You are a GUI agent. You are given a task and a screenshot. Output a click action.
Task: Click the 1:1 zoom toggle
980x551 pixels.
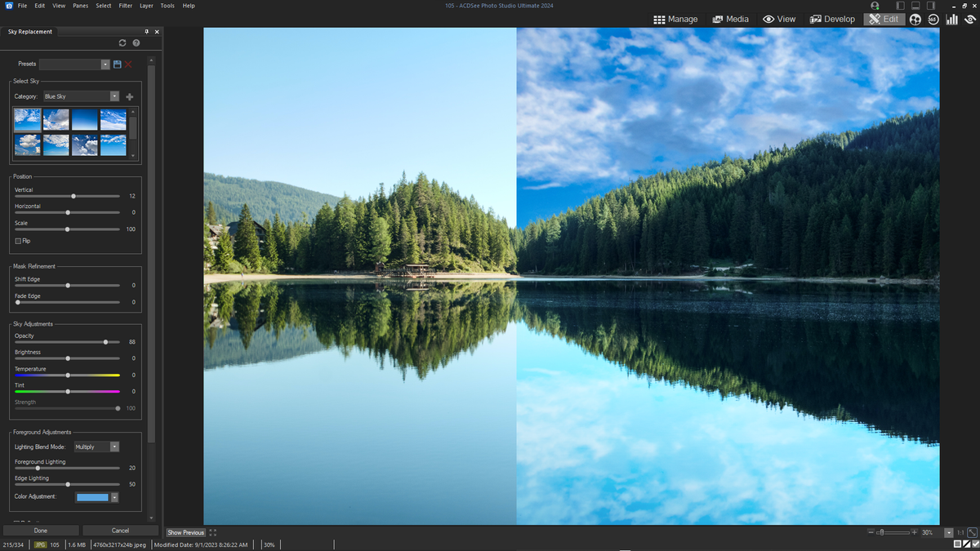point(960,532)
